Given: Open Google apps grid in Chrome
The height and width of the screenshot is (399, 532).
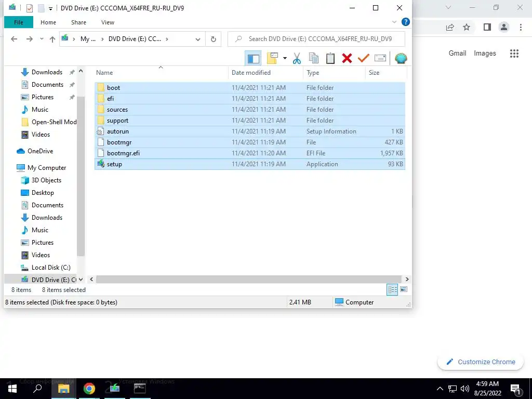Looking at the screenshot, I should point(514,54).
